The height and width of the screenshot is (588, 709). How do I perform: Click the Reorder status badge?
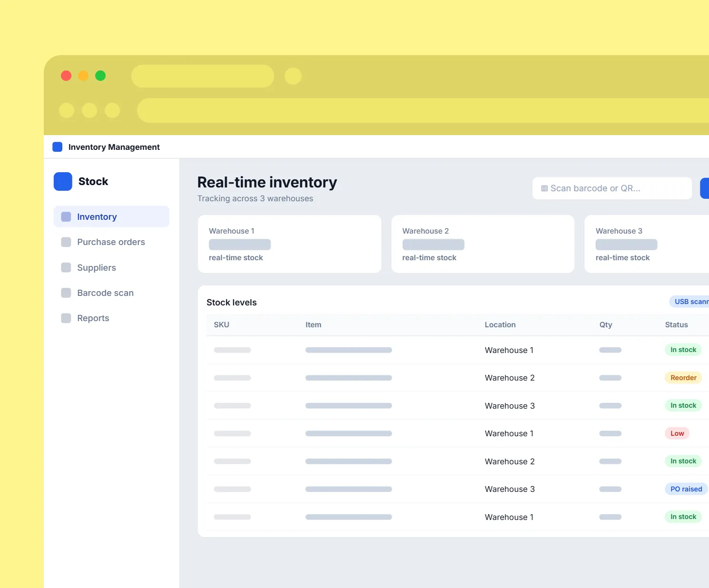point(683,378)
